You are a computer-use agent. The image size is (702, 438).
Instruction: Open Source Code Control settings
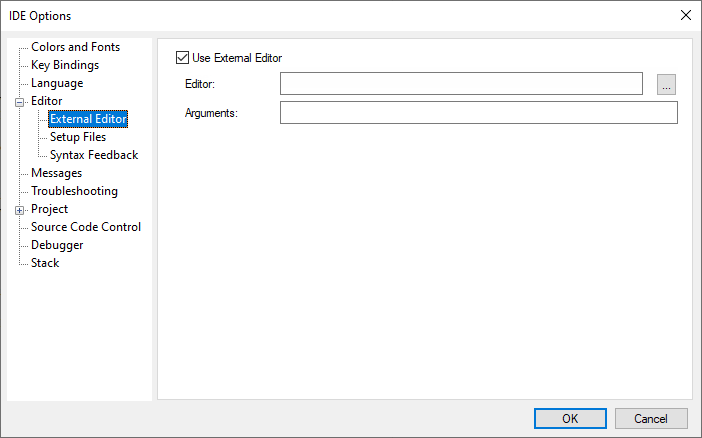point(86,227)
